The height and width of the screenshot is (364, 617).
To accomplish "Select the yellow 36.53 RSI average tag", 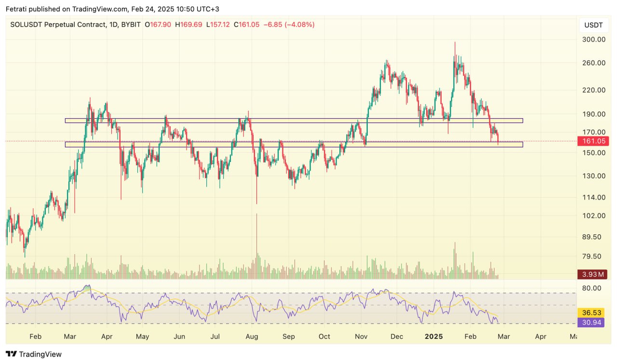I will [591, 313].
